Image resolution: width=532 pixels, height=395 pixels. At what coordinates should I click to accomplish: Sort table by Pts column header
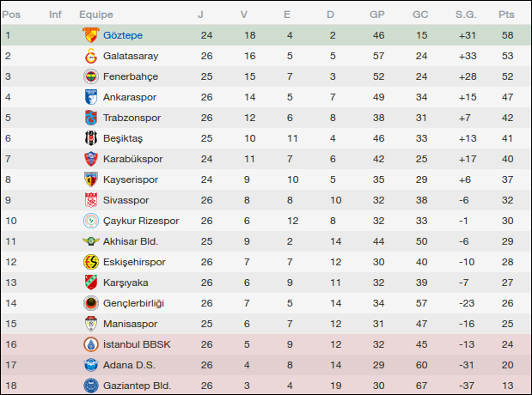(x=506, y=15)
